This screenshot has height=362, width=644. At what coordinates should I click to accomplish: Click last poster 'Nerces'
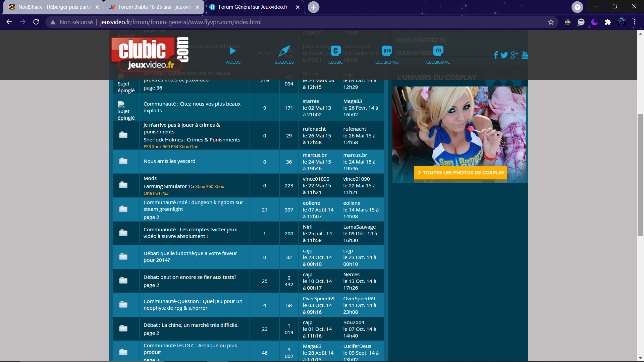coord(351,275)
